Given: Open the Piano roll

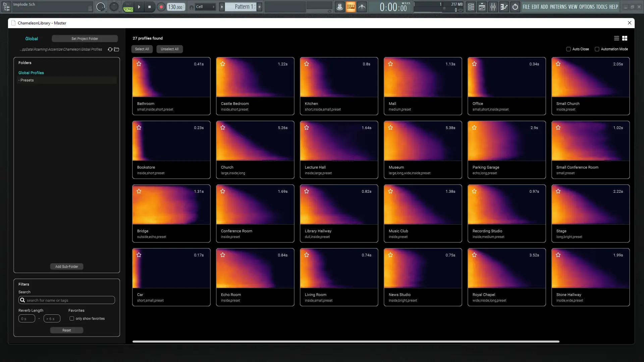Looking at the screenshot, I should pos(504,7).
